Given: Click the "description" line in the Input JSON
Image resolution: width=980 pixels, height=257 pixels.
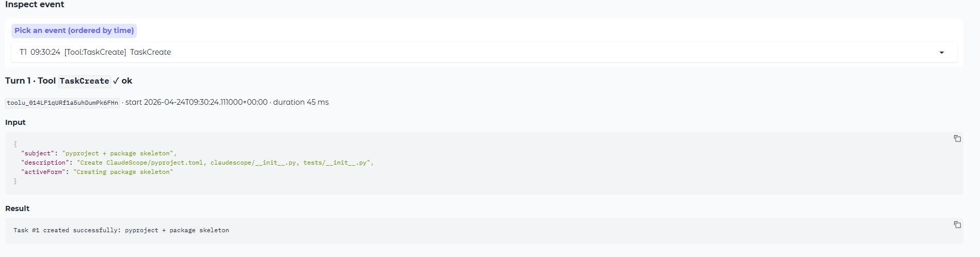Looking at the screenshot, I should point(197,163).
